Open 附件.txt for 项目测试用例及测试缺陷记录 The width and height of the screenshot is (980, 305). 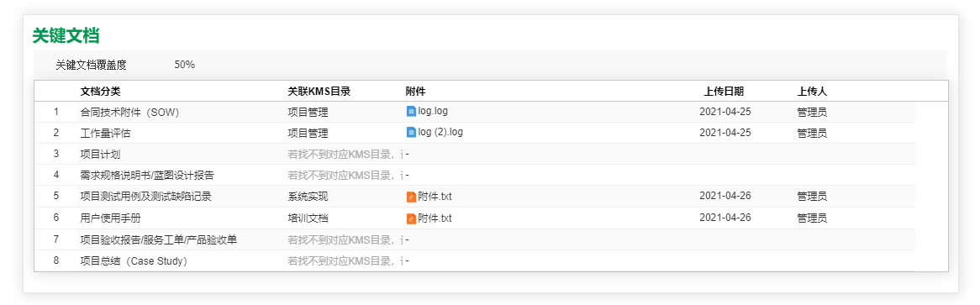pyautogui.click(x=435, y=197)
